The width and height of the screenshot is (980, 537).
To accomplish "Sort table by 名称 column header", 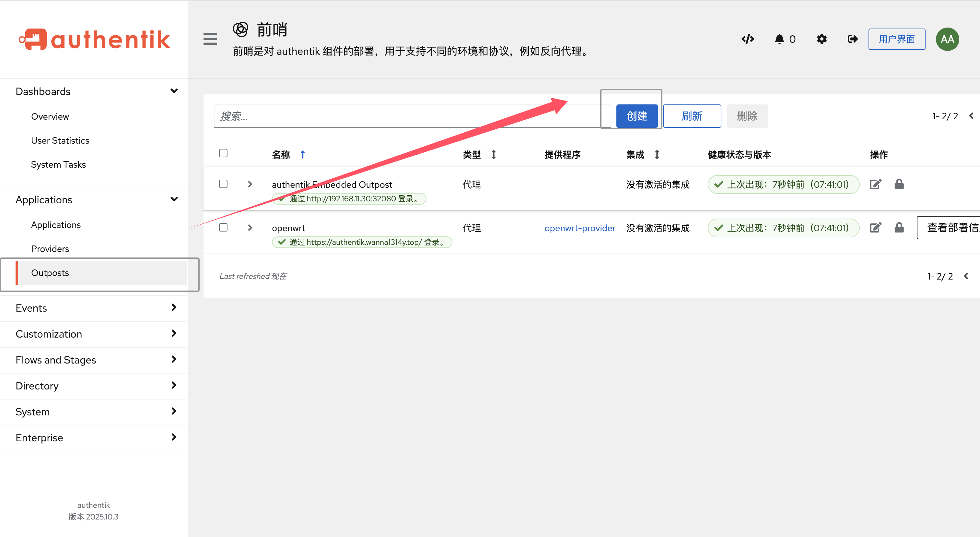I will pos(281,154).
